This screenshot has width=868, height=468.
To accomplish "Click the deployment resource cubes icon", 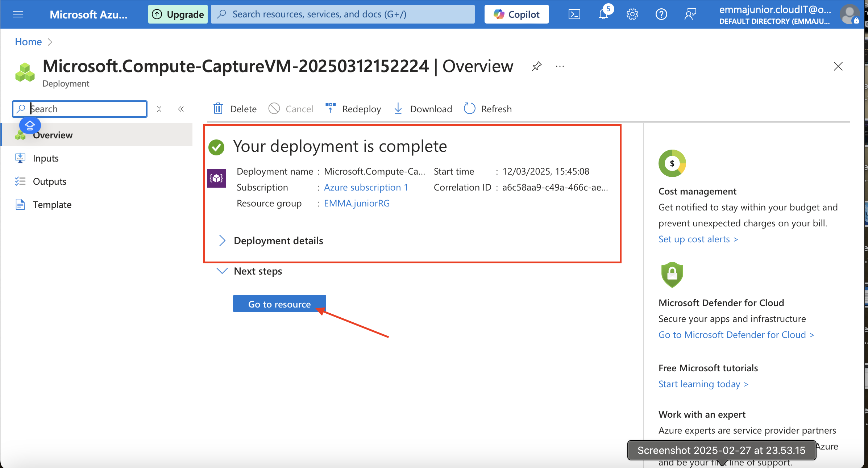I will [25, 72].
